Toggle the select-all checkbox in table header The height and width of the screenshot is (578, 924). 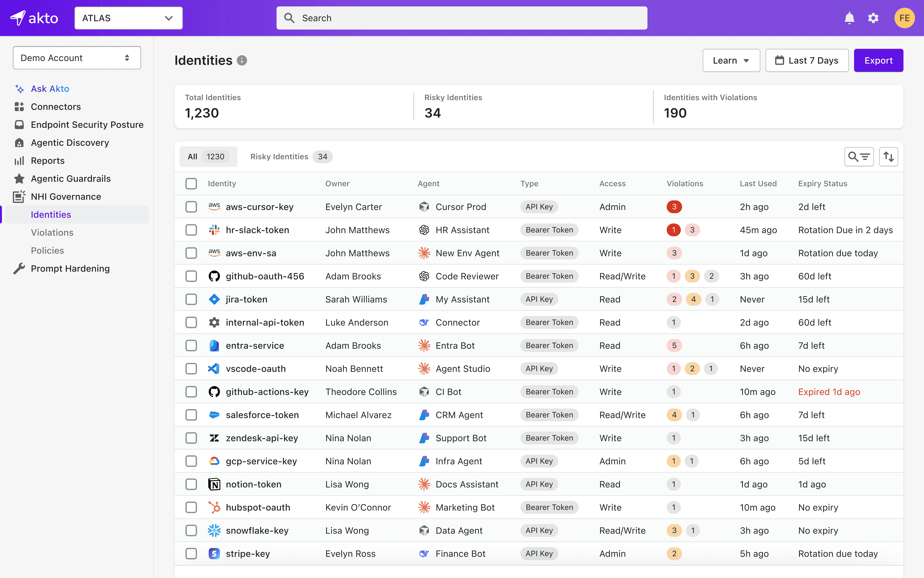pyautogui.click(x=191, y=184)
